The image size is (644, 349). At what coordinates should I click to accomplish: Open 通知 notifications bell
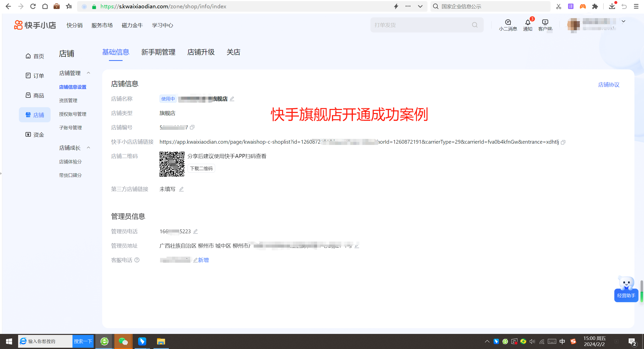[528, 25]
